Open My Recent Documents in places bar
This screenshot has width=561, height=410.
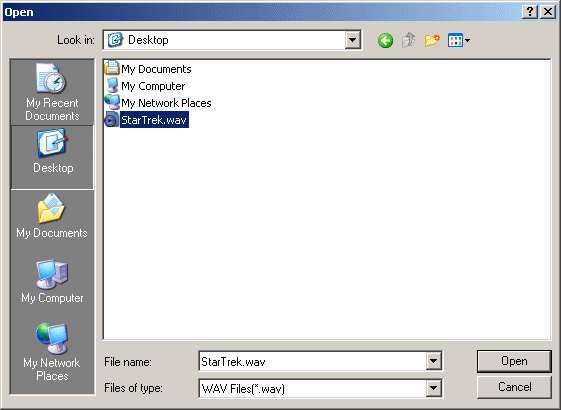coord(52,92)
